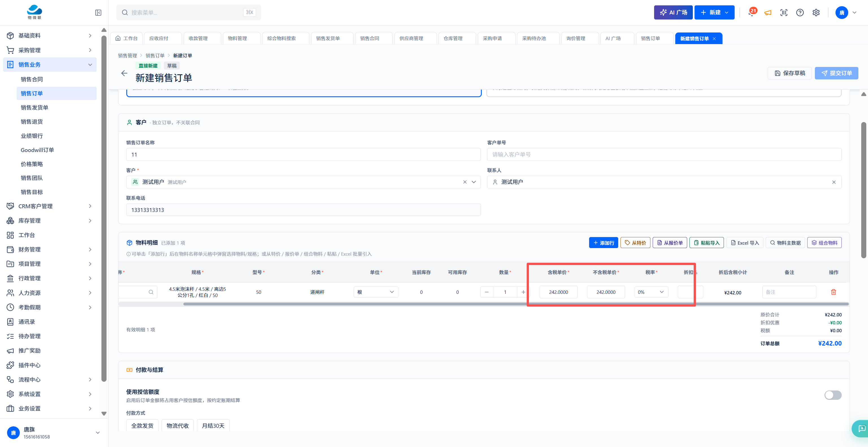Click the 物微联 logo
The image size is (868, 447).
(x=34, y=12)
